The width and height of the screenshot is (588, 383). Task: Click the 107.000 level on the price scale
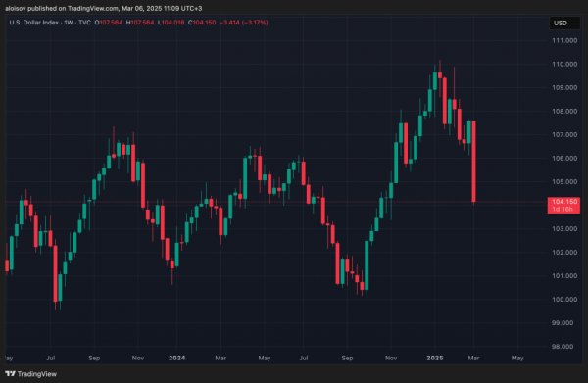coord(564,134)
